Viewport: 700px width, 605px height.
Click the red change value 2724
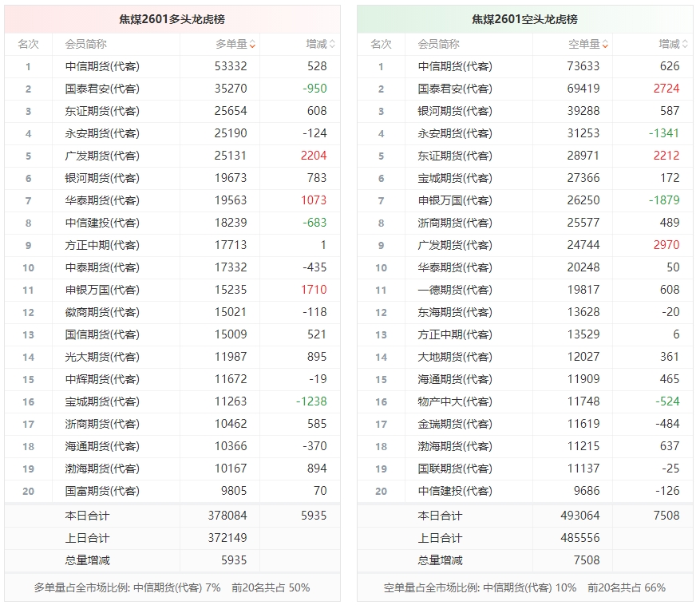click(666, 89)
